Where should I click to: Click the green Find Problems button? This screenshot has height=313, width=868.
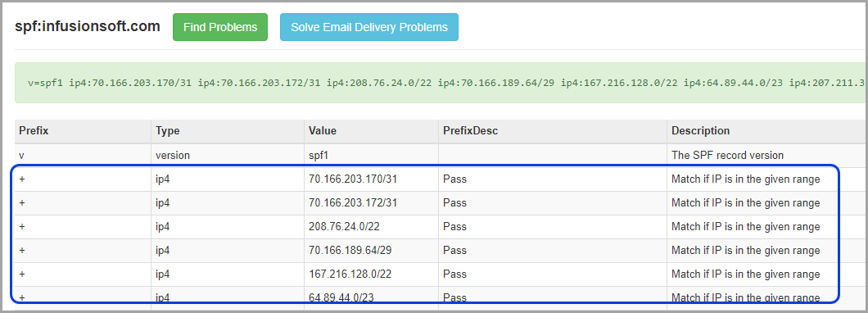pos(219,27)
